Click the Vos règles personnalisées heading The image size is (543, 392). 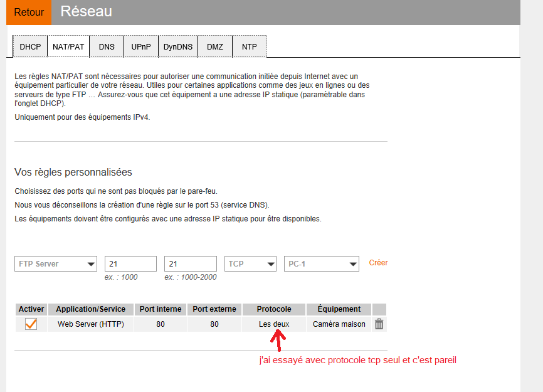click(73, 172)
